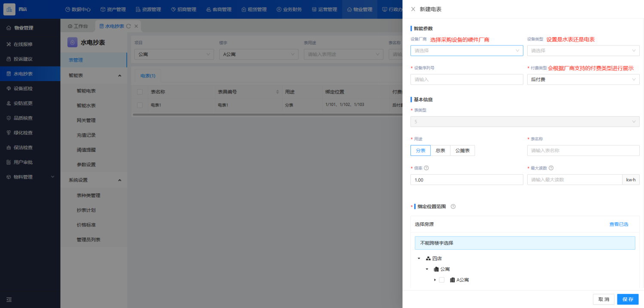This screenshot has width=644, height=308.
Task: Toggle the select-all checkbox in table header
Action: click(x=140, y=92)
